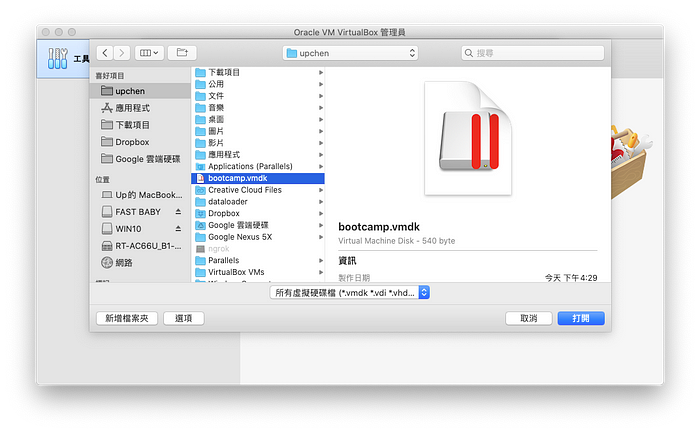Open the 桌面 folder
The image size is (700, 433).
coord(258,119)
